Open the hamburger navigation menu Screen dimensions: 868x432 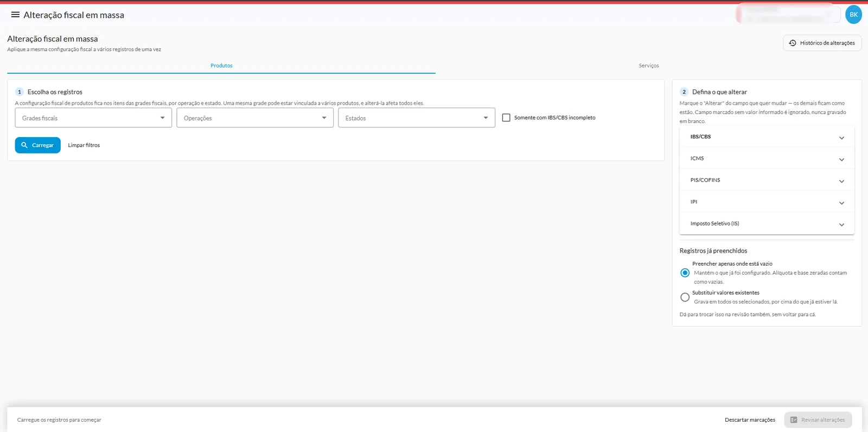pyautogui.click(x=15, y=15)
